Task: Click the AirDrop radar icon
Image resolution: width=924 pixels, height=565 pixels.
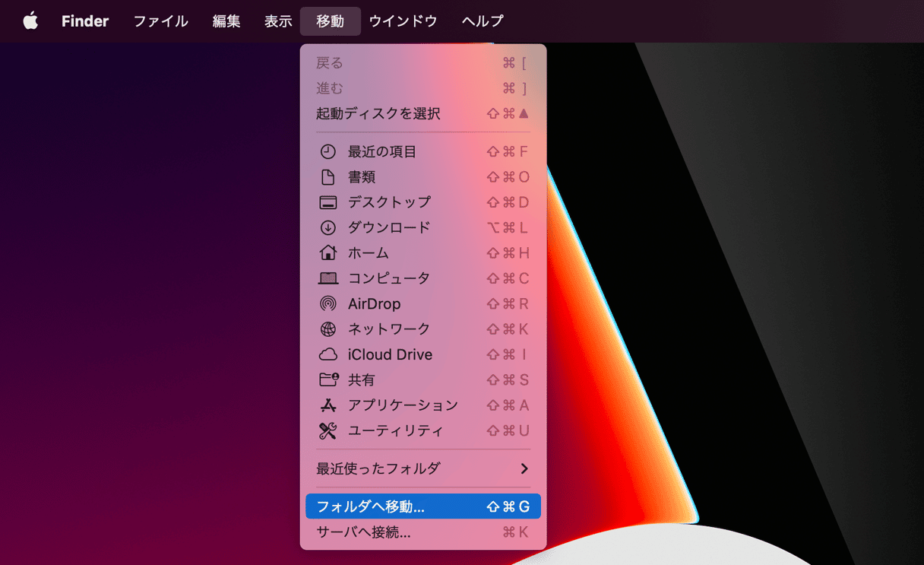Action: coord(328,303)
